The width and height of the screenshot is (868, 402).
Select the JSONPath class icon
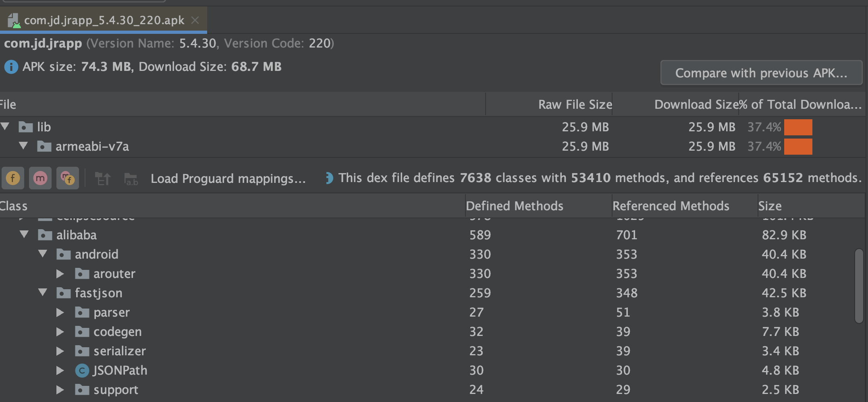(82, 371)
